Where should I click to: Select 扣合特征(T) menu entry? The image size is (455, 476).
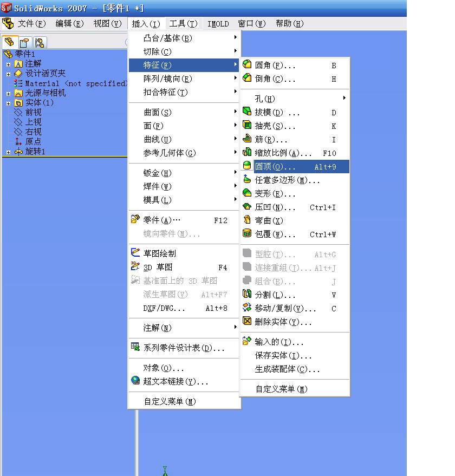[184, 92]
